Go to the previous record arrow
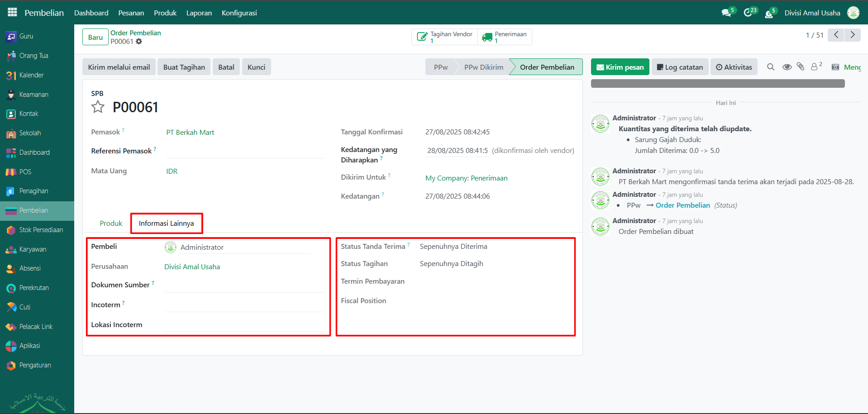The image size is (868, 414). (x=836, y=35)
